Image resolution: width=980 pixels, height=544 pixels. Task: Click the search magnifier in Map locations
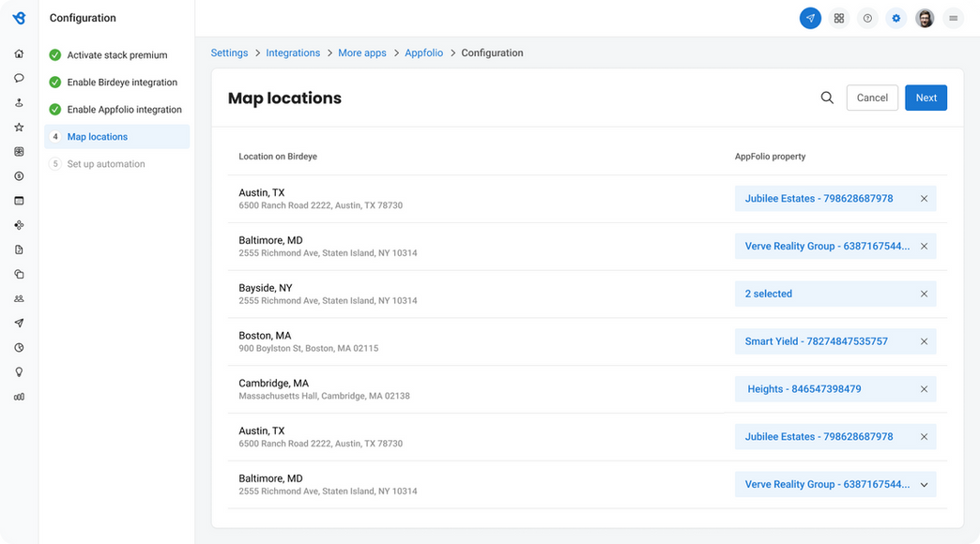827,98
